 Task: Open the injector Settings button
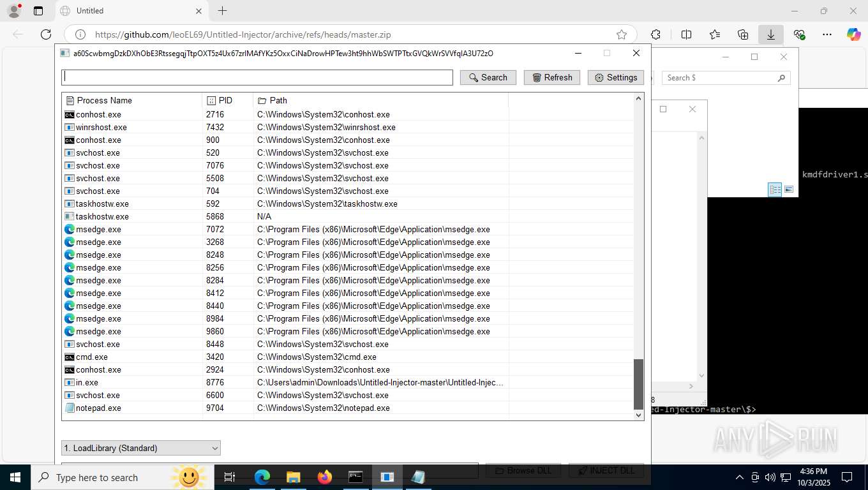pyautogui.click(x=616, y=77)
